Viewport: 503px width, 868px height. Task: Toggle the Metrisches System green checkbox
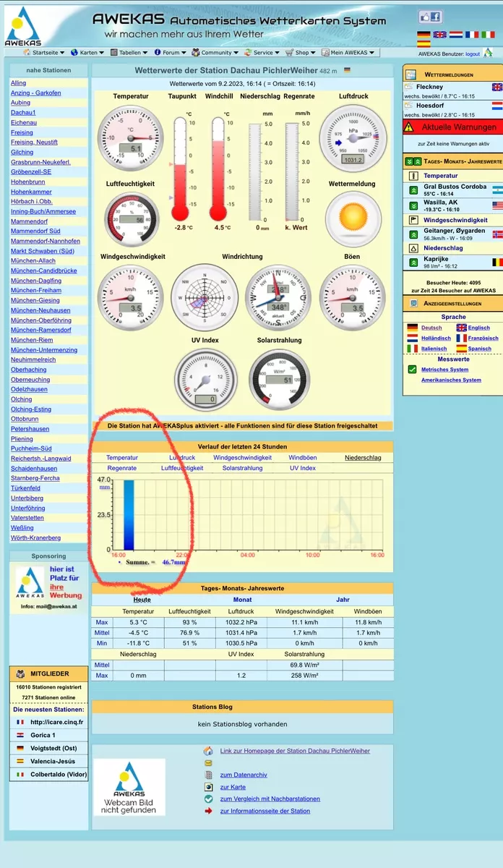point(412,370)
